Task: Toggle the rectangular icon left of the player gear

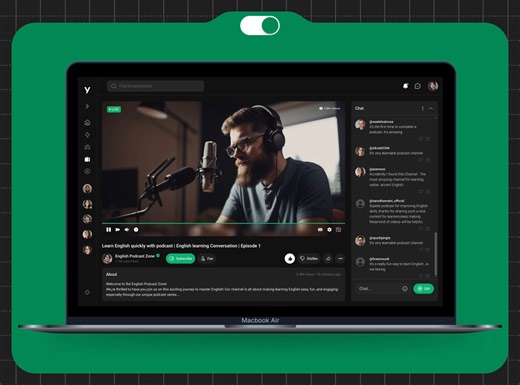Action: pos(320,230)
